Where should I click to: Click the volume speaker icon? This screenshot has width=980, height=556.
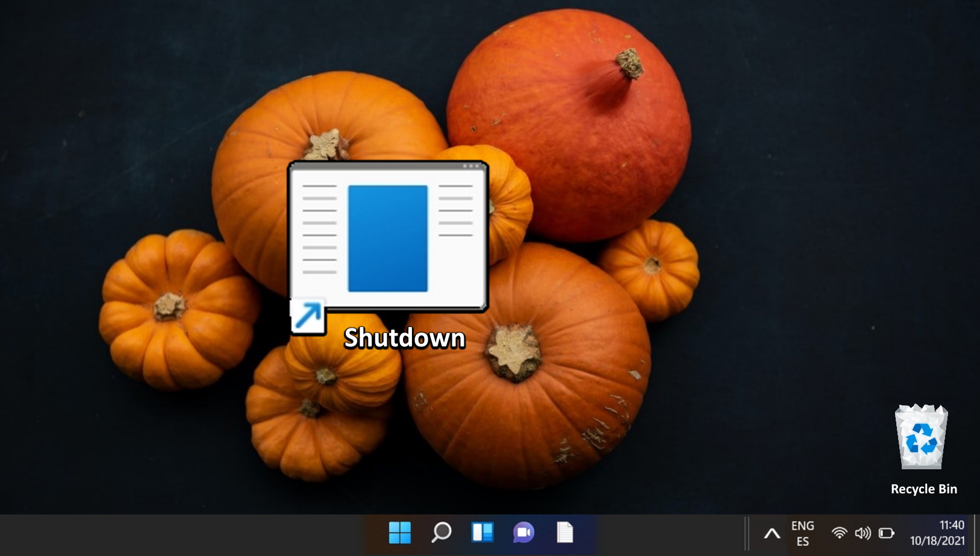[863, 533]
